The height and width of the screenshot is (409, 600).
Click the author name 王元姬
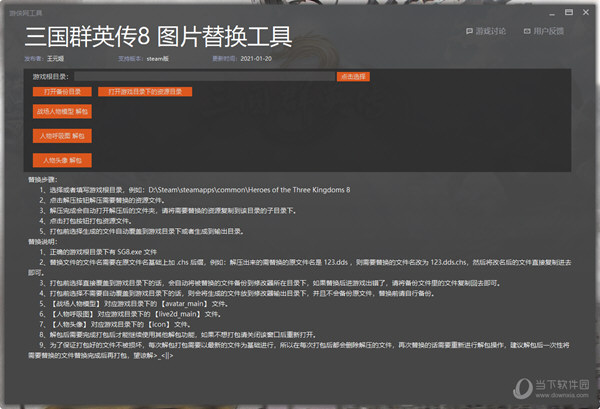click(x=55, y=59)
